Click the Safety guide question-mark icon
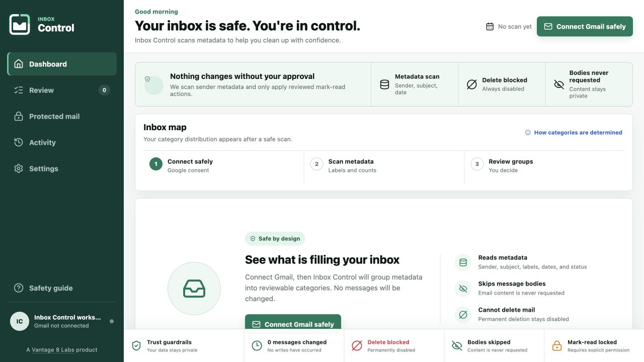644x362 pixels. pyautogui.click(x=19, y=288)
